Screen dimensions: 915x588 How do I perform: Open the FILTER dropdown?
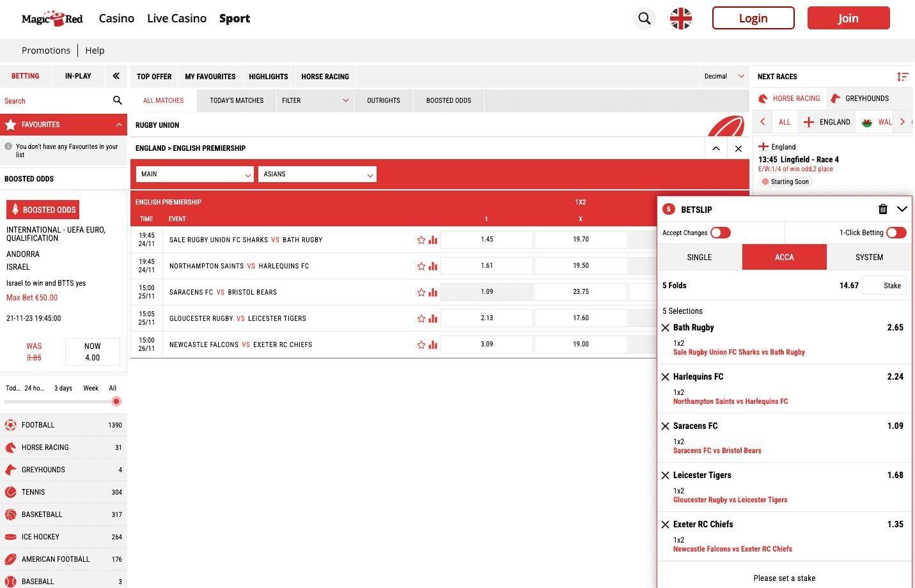pyautogui.click(x=315, y=100)
